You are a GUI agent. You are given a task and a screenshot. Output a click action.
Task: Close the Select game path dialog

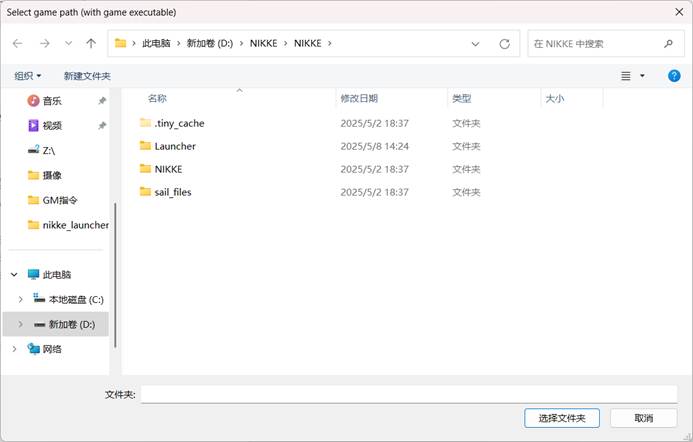tap(679, 12)
